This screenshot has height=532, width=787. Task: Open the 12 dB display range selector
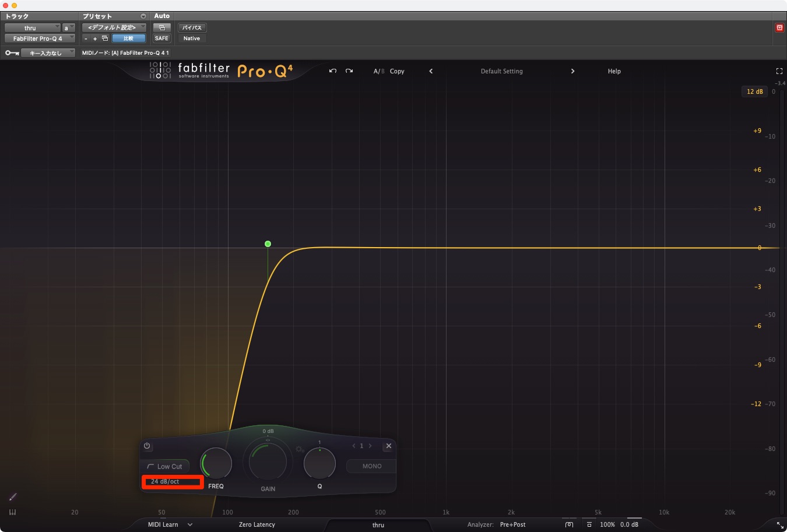[755, 91]
